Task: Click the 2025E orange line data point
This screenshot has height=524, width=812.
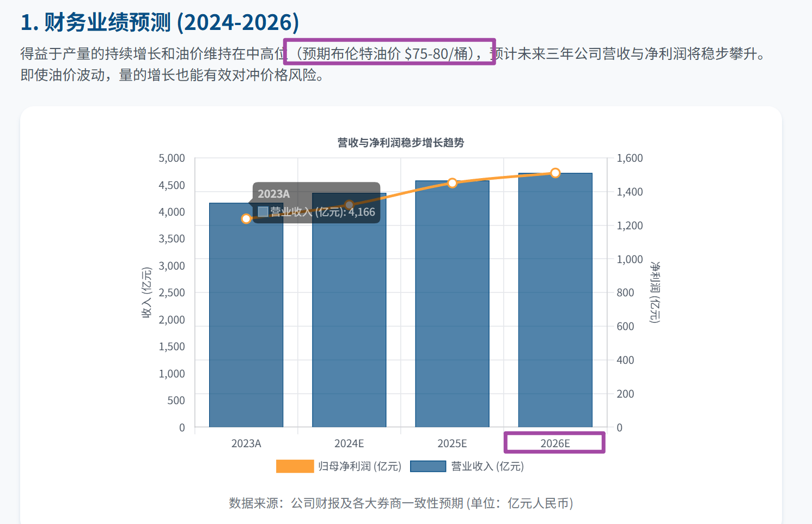Action: click(452, 183)
